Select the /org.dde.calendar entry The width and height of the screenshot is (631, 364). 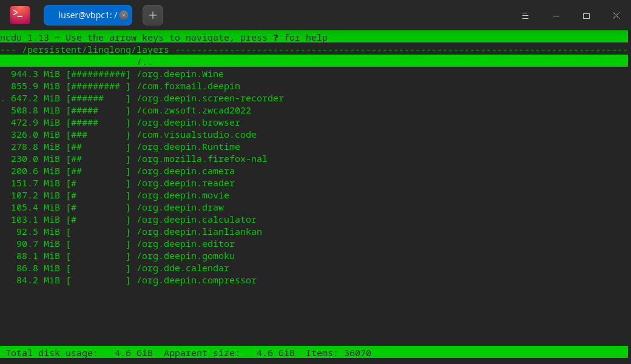(x=183, y=268)
